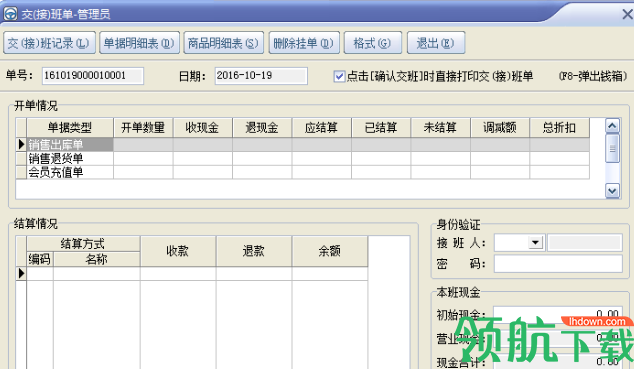Click row selector box beside 会员充值单
Viewport: 634px width, 369px height.
(21, 172)
